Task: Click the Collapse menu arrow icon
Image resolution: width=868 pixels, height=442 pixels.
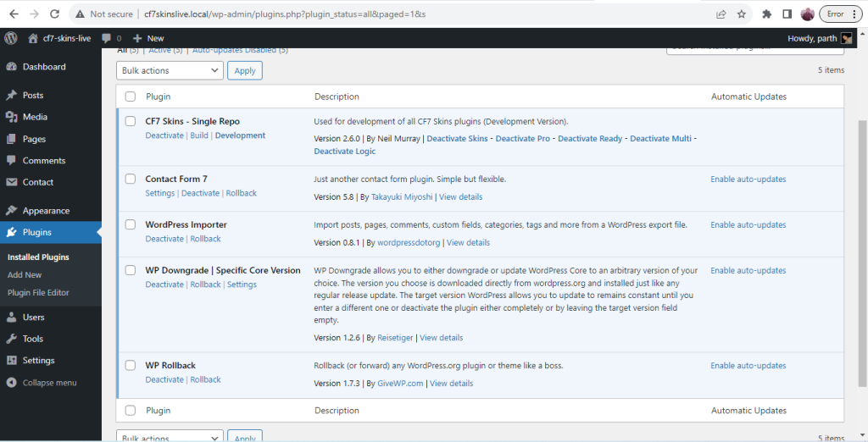Action: [x=11, y=383]
